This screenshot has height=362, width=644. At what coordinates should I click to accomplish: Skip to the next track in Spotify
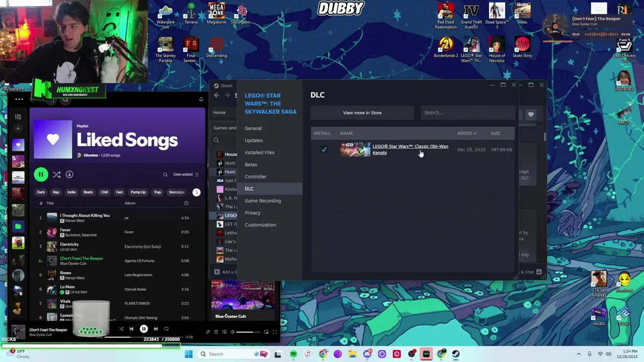(155, 329)
